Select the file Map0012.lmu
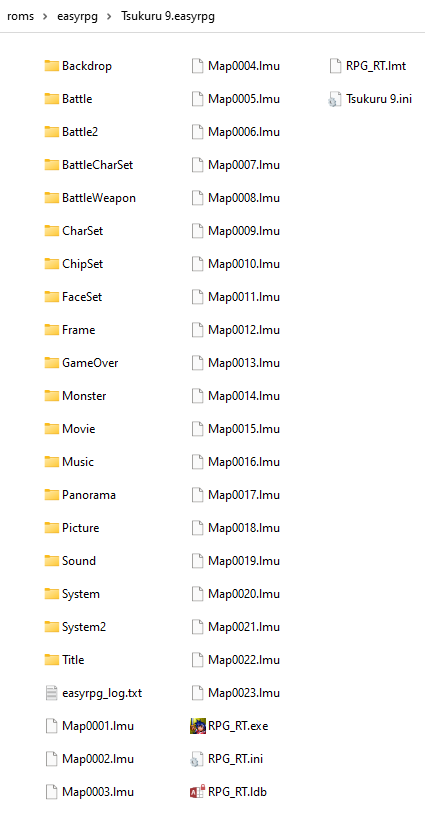Screen dimensions: 425x828 point(235,330)
